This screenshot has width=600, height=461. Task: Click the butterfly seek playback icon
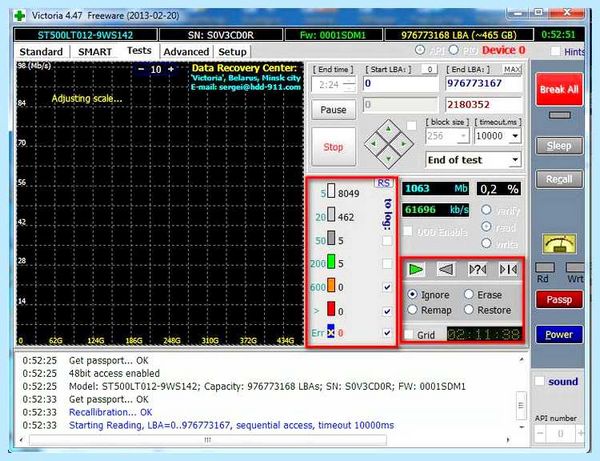tap(509, 270)
